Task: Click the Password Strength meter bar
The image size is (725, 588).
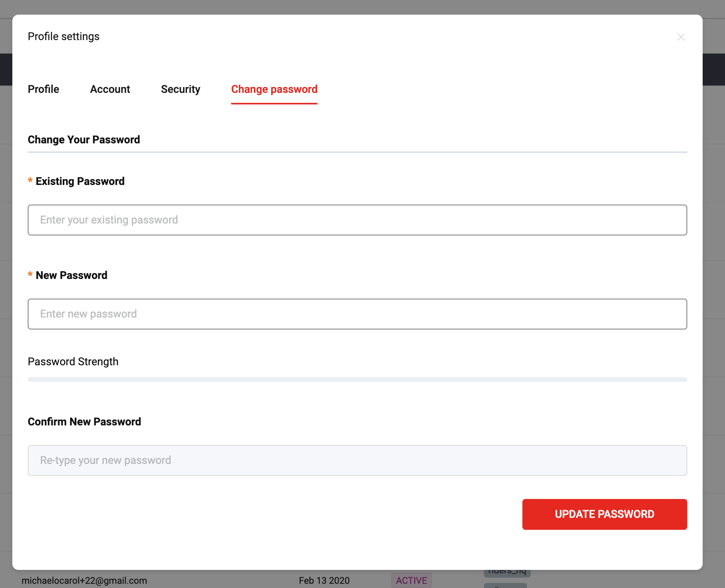Action: (x=357, y=380)
